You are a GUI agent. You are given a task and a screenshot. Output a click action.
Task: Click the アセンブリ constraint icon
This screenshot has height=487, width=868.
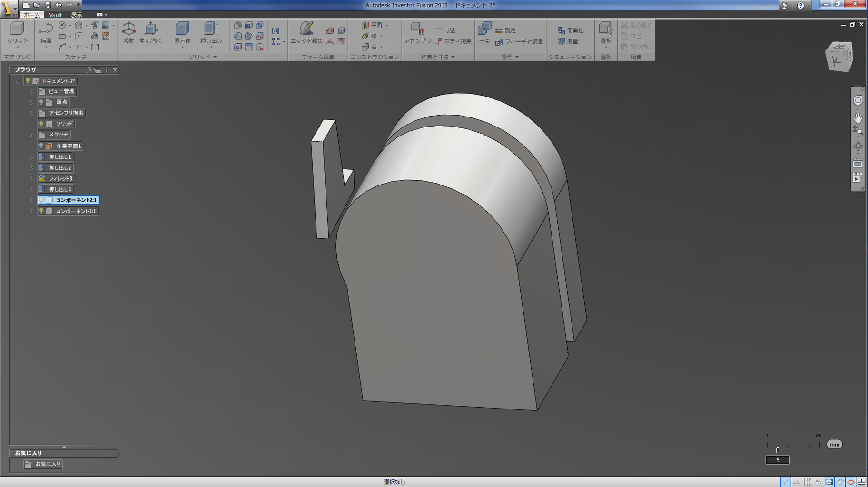tap(417, 32)
